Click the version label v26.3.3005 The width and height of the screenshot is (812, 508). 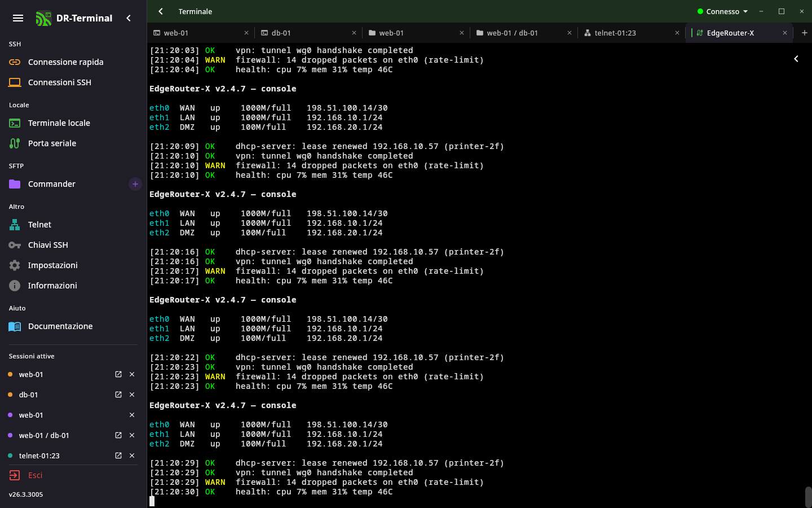click(26, 494)
